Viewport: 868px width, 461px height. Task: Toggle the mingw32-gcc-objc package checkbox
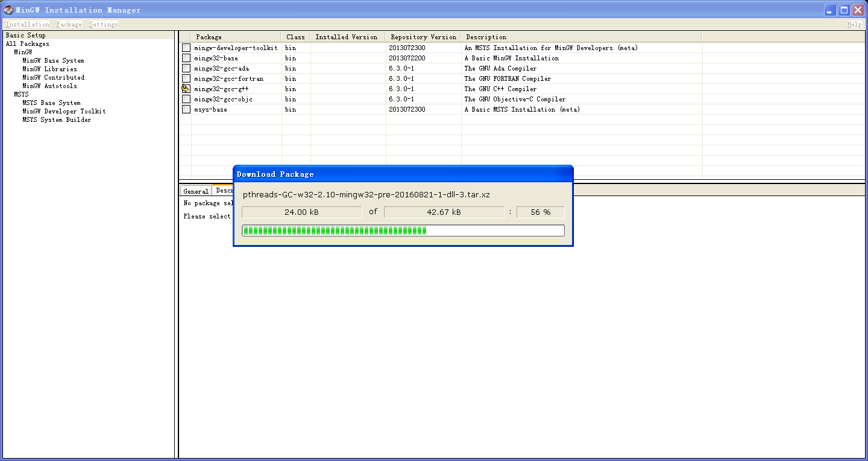[186, 99]
